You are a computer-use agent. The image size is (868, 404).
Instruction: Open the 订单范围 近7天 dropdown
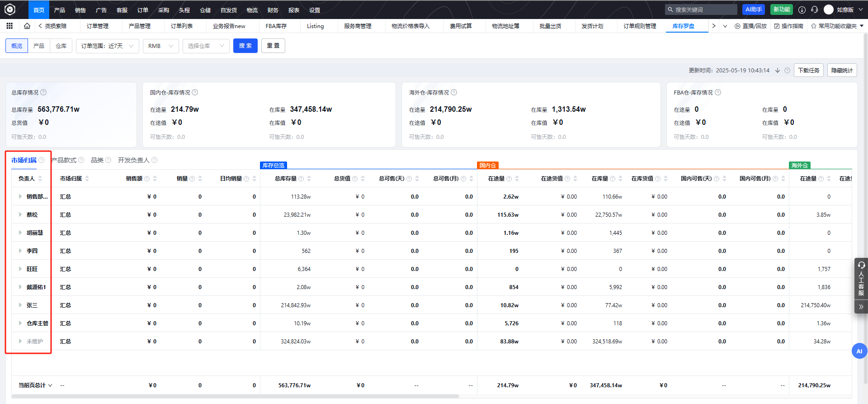pos(107,46)
